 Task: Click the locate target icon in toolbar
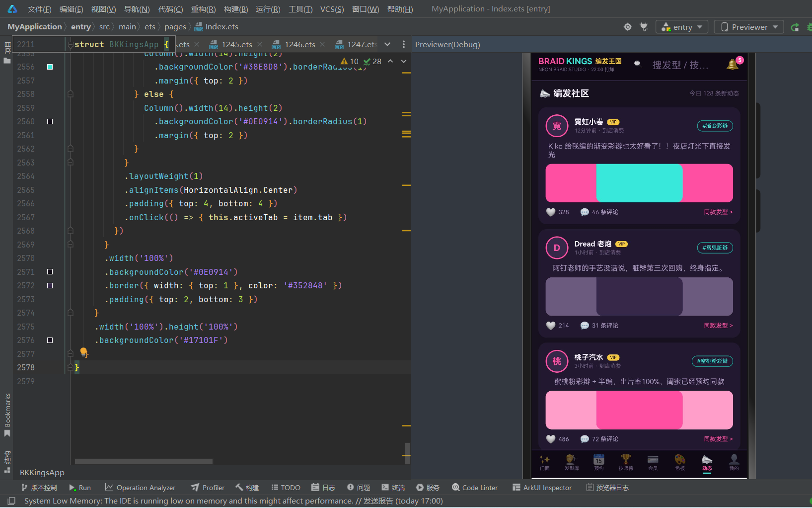[628, 27]
